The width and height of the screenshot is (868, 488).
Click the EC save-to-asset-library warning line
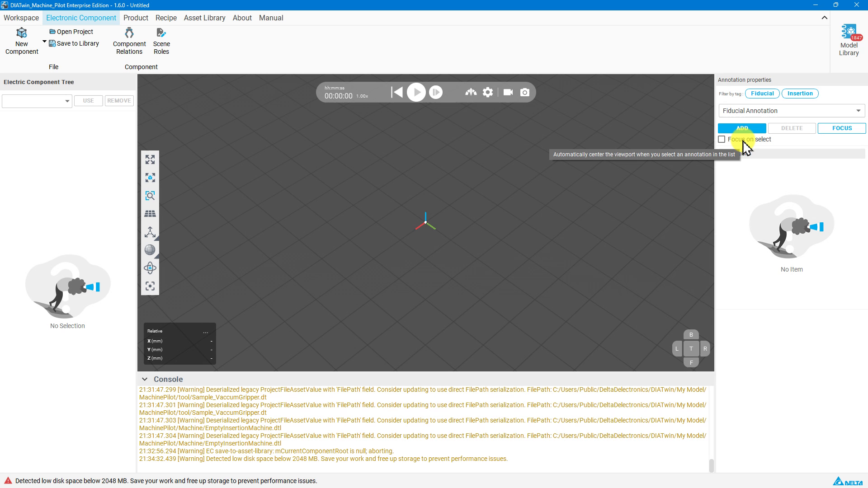[266, 451]
